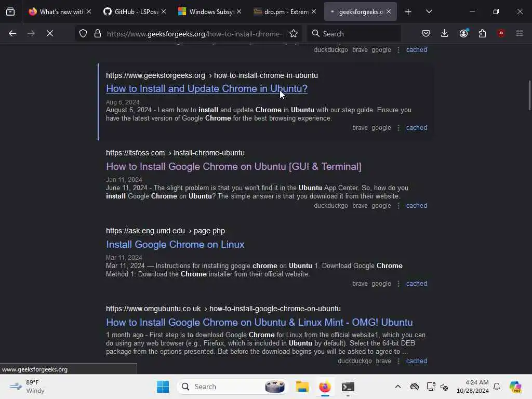Focus the URL address bar
The width and height of the screenshot is (532, 399).
click(x=194, y=34)
